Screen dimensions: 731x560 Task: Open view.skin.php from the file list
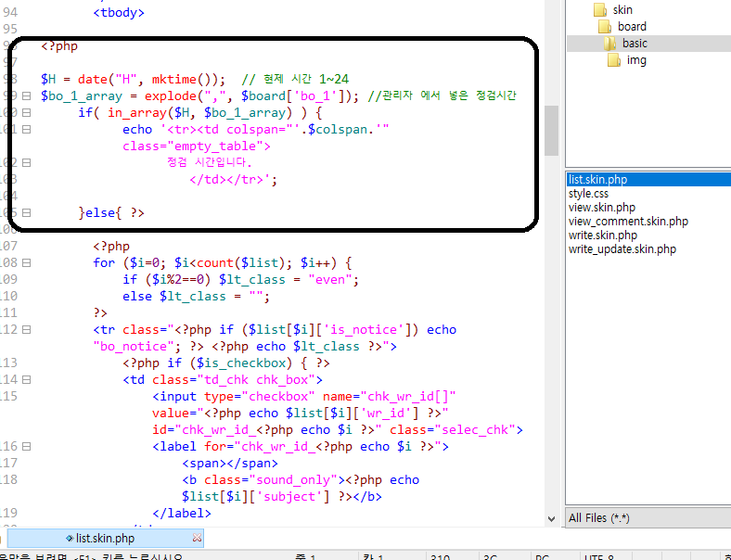point(601,208)
